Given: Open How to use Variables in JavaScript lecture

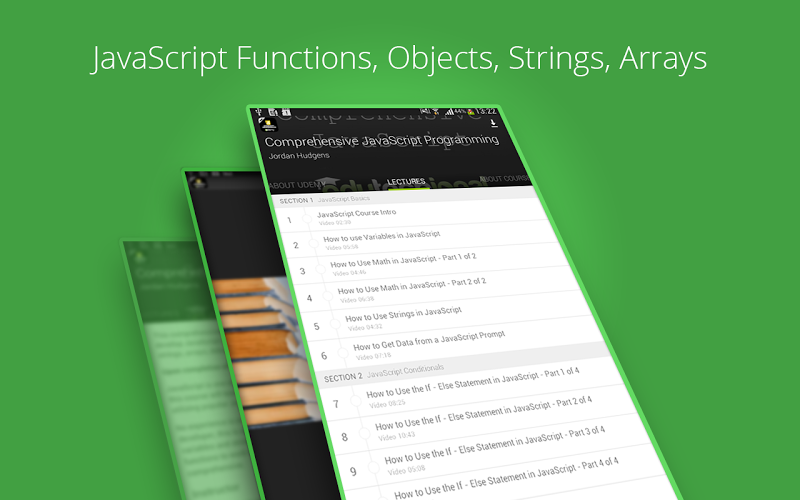Looking at the screenshot, I should (421, 239).
